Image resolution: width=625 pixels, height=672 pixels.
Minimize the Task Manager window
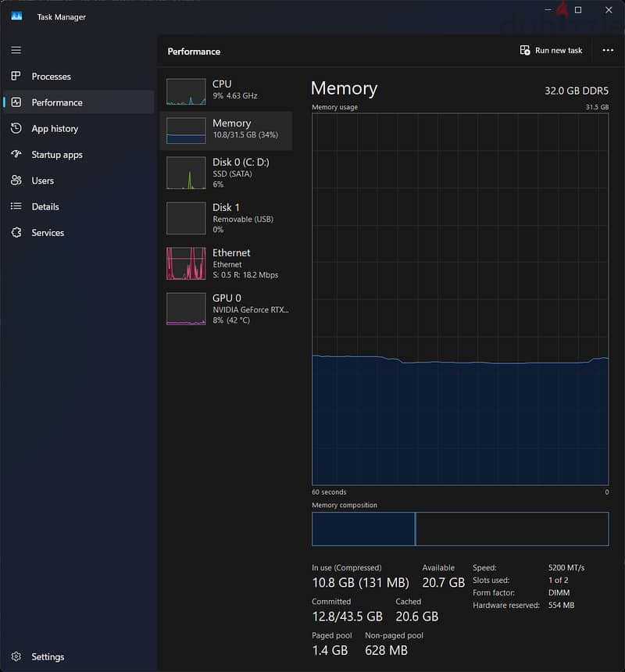548,10
